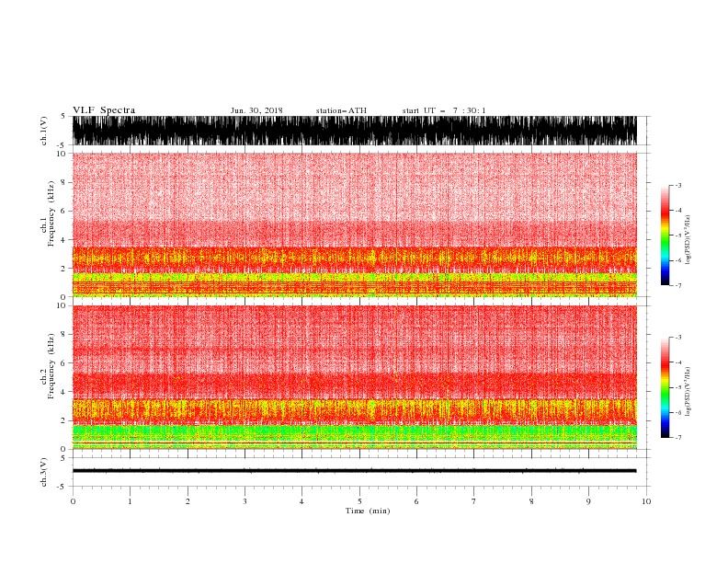The width and height of the screenshot is (728, 563).
Task: Click the "-4" tick on the lower color bar
Action: coord(678,362)
